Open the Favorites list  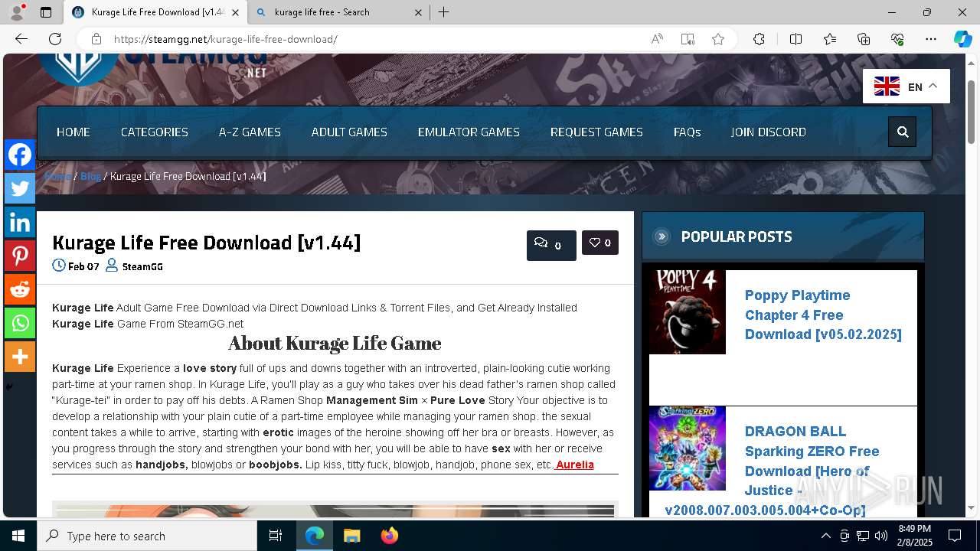tap(830, 39)
